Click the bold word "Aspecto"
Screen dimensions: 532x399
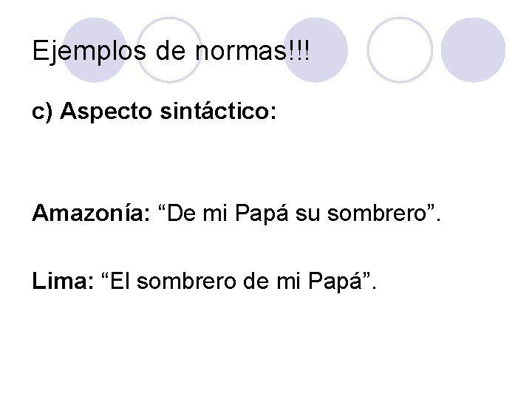pyautogui.click(x=106, y=112)
